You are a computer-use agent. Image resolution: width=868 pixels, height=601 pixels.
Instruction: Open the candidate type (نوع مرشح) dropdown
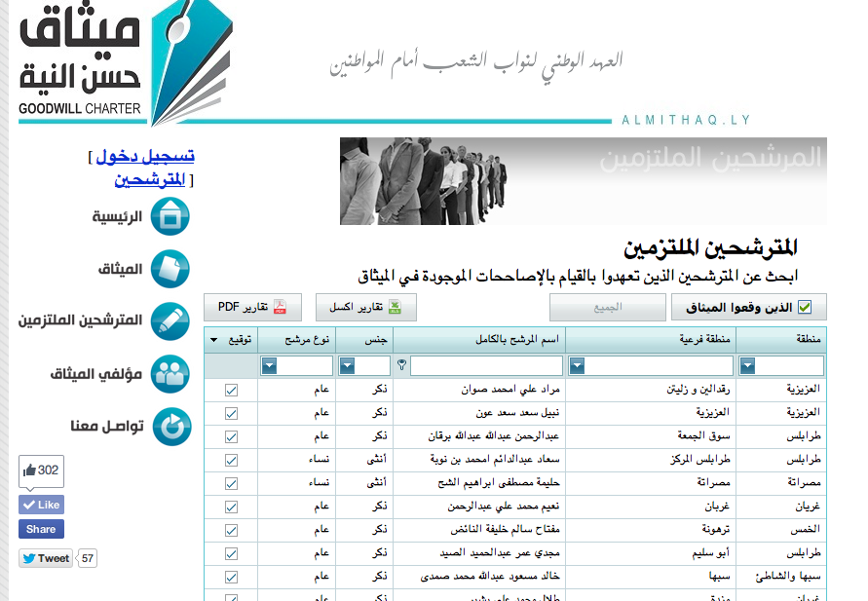point(270,366)
